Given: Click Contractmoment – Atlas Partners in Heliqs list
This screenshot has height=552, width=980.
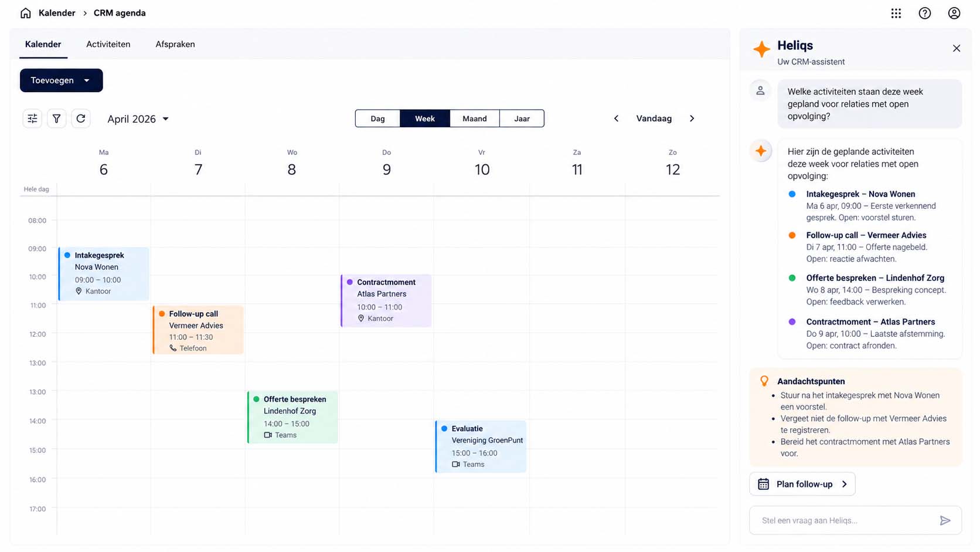Looking at the screenshot, I should pyautogui.click(x=870, y=322).
